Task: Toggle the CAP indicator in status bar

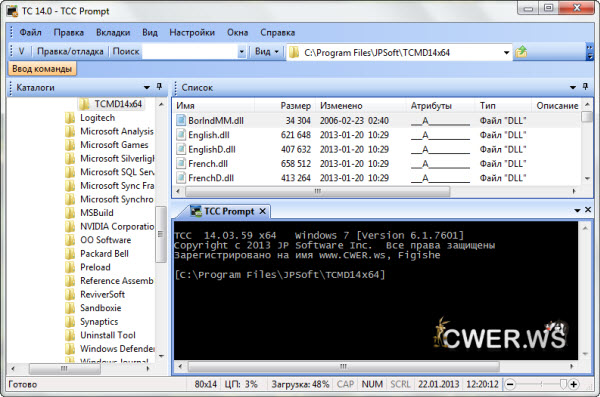Action: click(345, 384)
